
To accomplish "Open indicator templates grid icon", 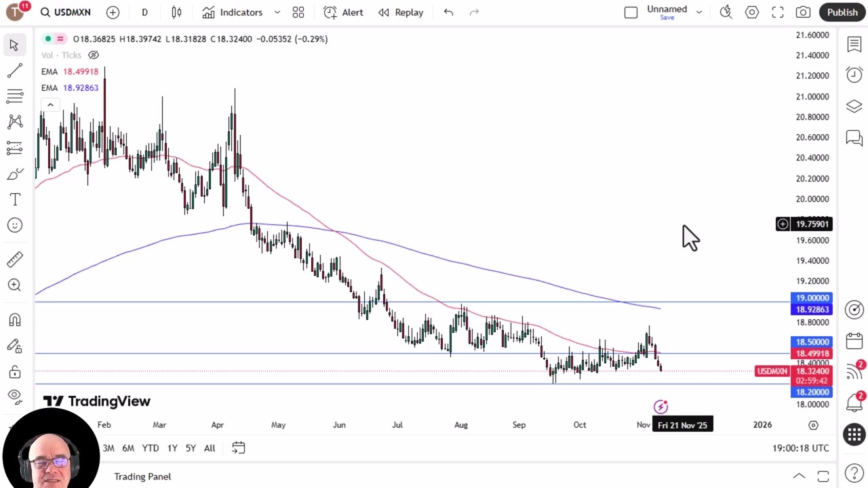I will [x=298, y=12].
